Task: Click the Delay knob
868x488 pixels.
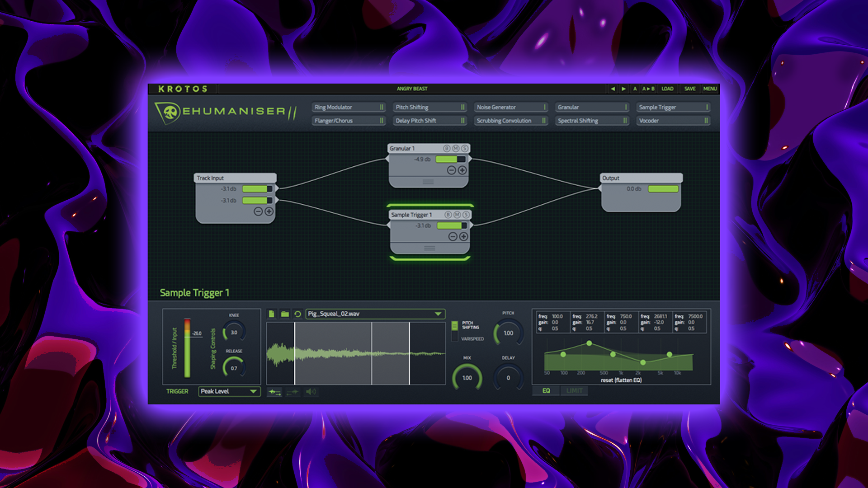Action: click(508, 378)
